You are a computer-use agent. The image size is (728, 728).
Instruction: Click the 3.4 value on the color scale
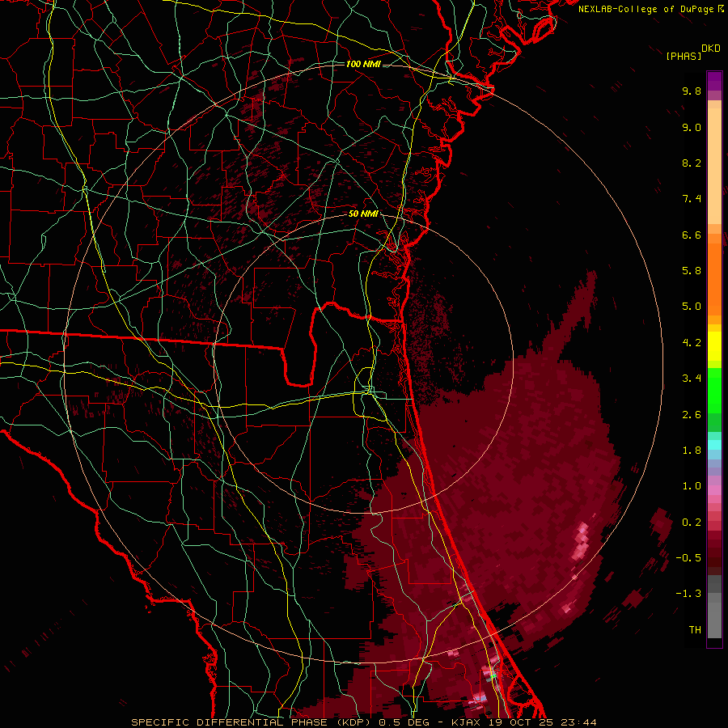[692, 379]
